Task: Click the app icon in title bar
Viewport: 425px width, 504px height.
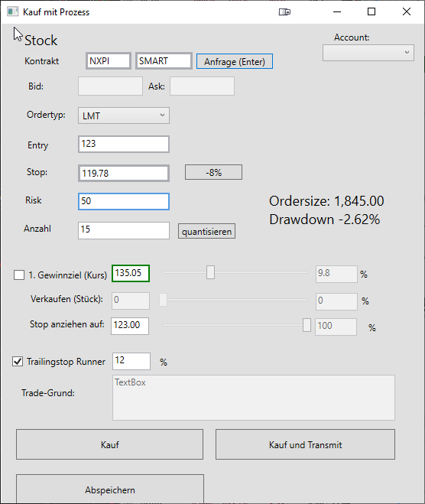Action: [x=12, y=12]
